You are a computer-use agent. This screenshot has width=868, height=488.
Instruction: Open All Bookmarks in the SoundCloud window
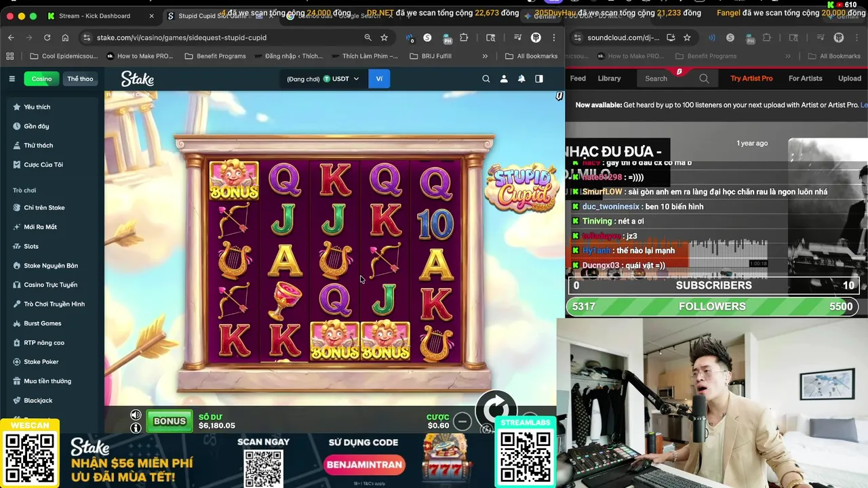[833, 56]
